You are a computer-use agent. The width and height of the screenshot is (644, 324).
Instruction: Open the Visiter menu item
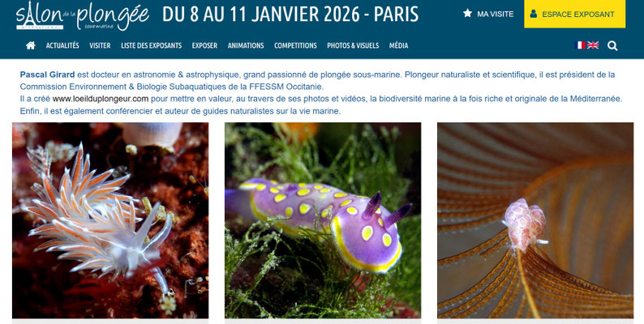pos(100,45)
